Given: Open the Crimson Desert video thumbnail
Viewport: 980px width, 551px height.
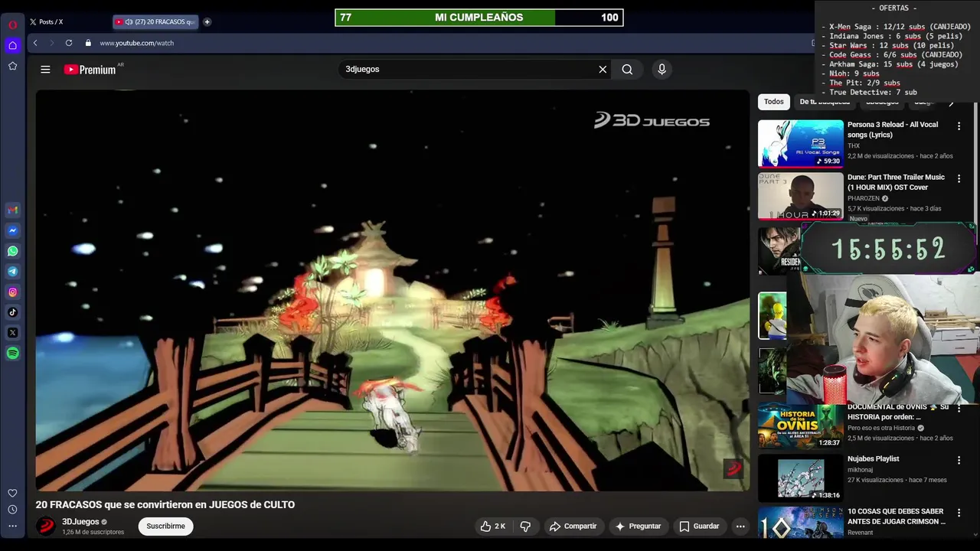Looking at the screenshot, I should pos(801,523).
